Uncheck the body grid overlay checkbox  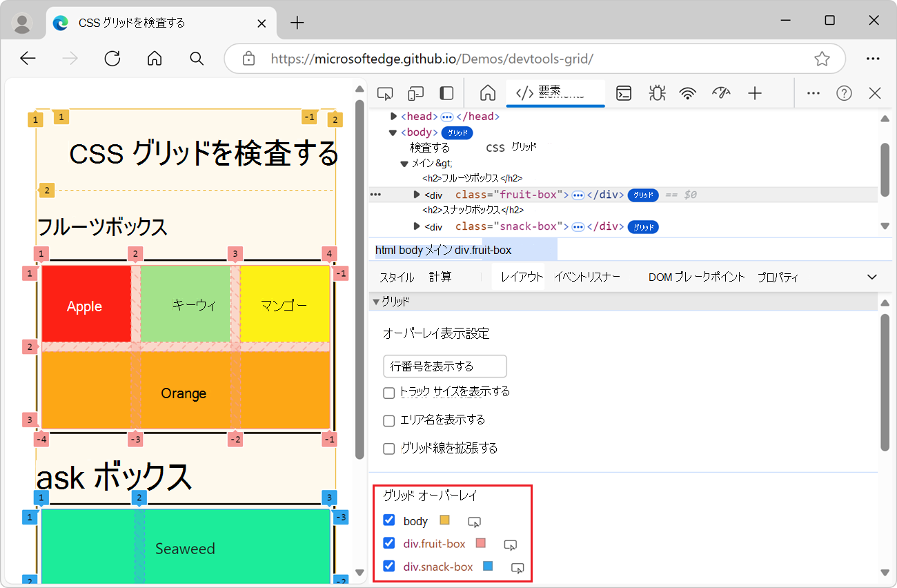click(x=389, y=520)
